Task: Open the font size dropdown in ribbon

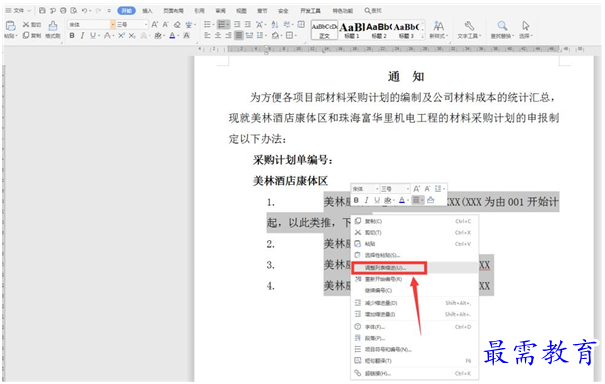Action: pyautogui.click(x=146, y=25)
